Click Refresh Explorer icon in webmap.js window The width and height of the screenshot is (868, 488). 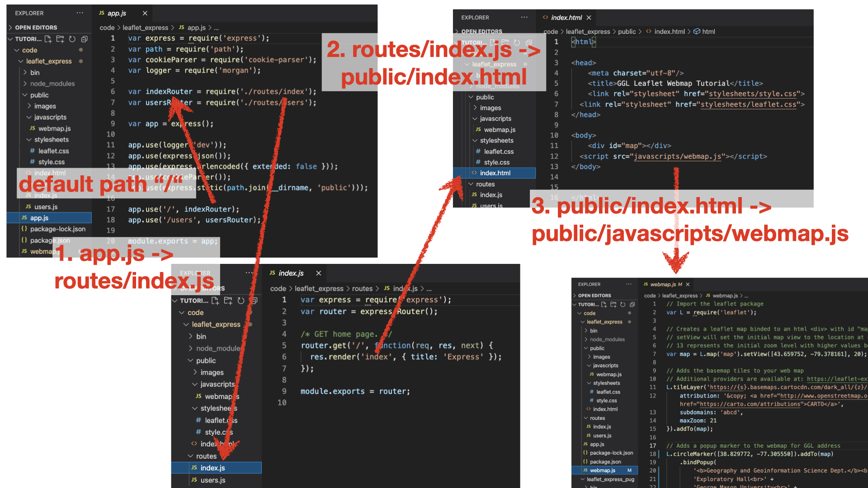(x=623, y=305)
